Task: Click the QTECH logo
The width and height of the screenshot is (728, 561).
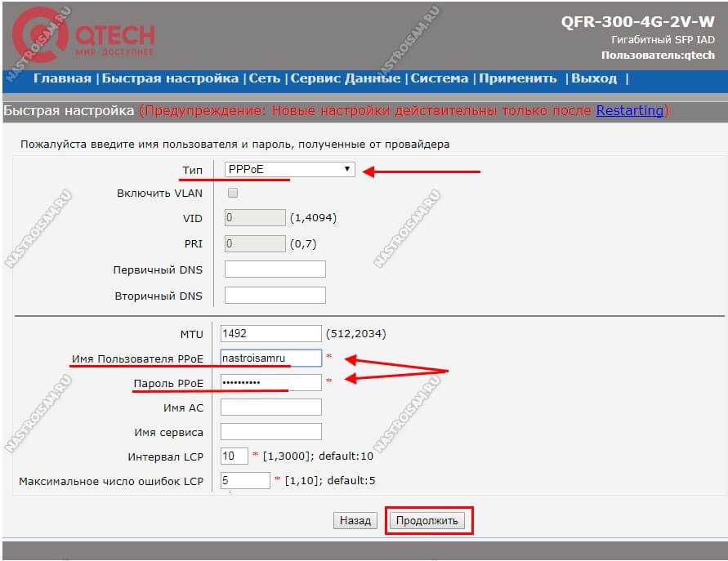Action: click(x=83, y=35)
